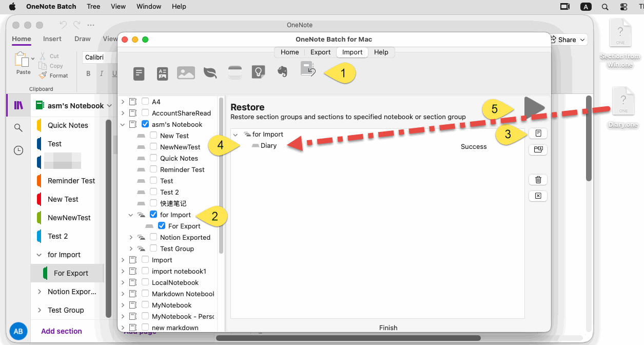The height and width of the screenshot is (345, 644).
Task: Uncheck the For Export section checkbox
Action: [x=162, y=226]
